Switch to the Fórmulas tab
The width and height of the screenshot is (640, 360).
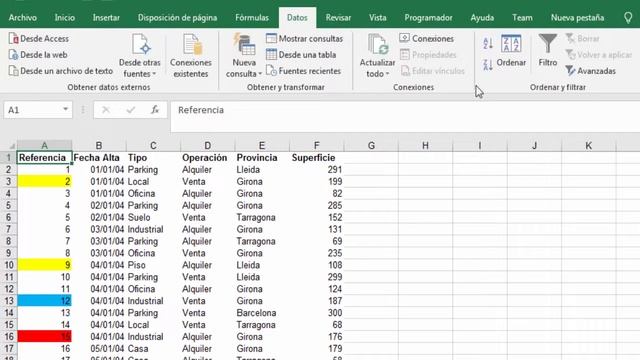click(252, 18)
